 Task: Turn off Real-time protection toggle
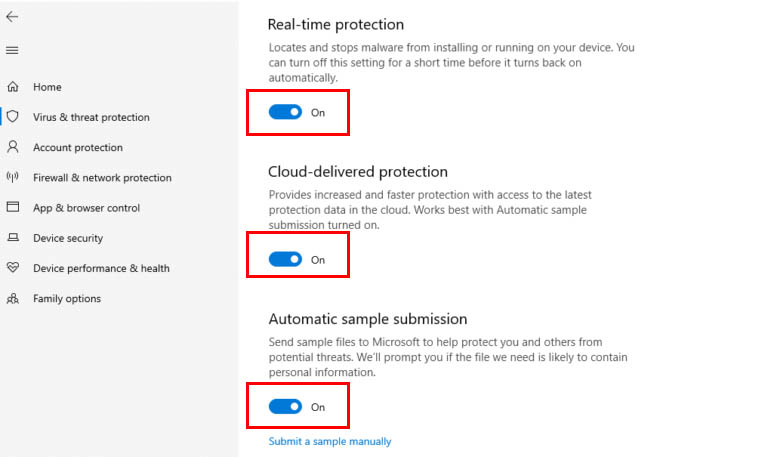click(x=285, y=112)
